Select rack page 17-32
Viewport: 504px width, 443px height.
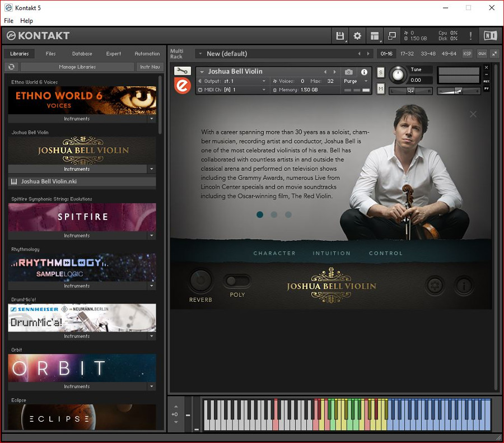tap(407, 54)
